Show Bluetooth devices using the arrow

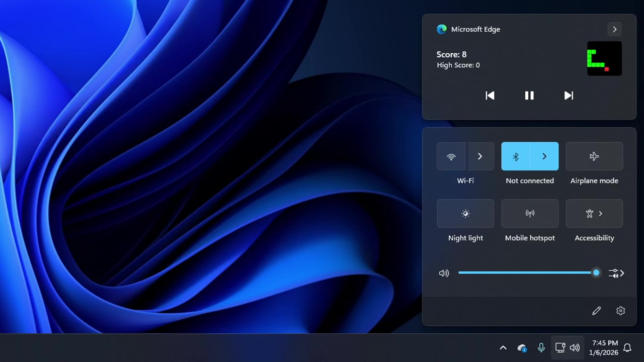click(x=544, y=156)
